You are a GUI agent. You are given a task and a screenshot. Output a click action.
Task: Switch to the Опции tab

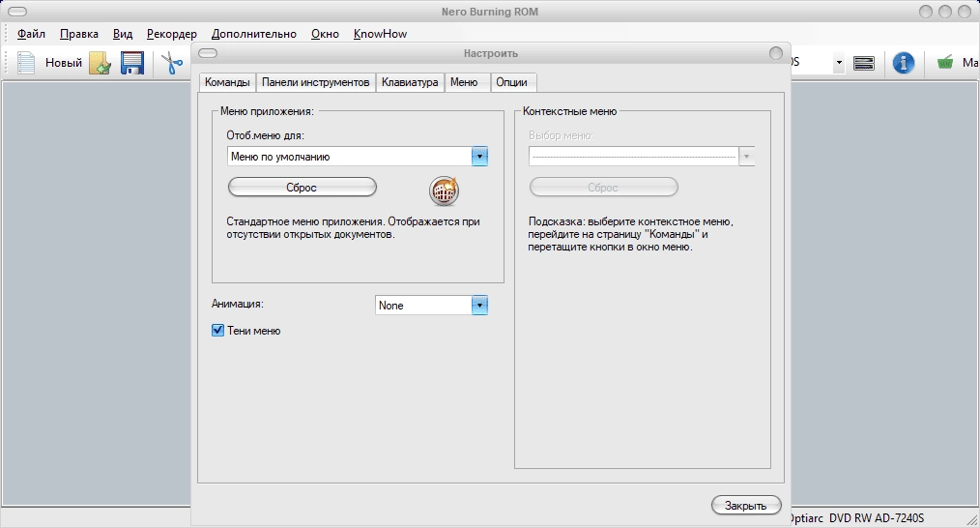point(512,82)
